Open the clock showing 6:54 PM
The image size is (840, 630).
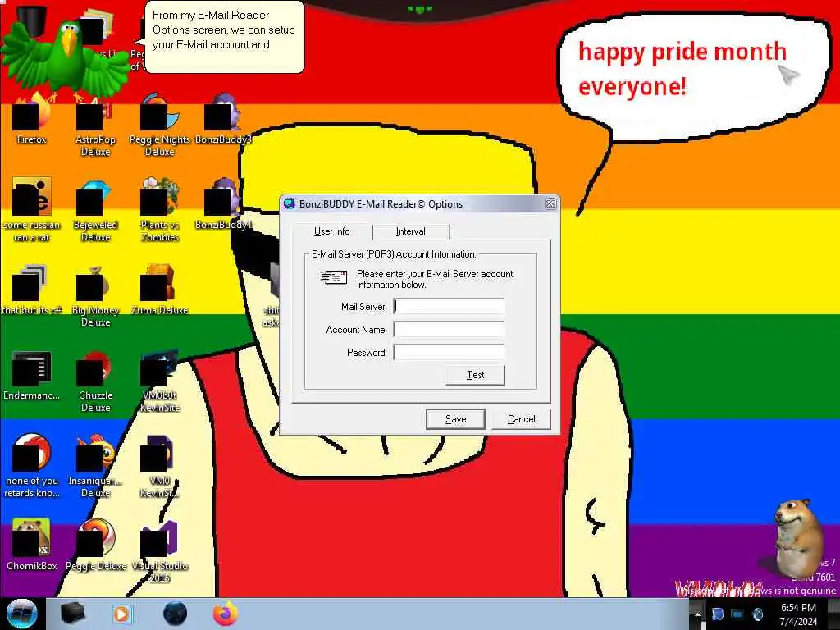798,614
